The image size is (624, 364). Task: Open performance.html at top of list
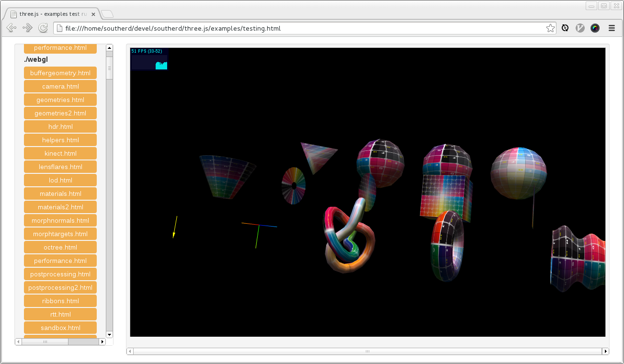pos(60,48)
